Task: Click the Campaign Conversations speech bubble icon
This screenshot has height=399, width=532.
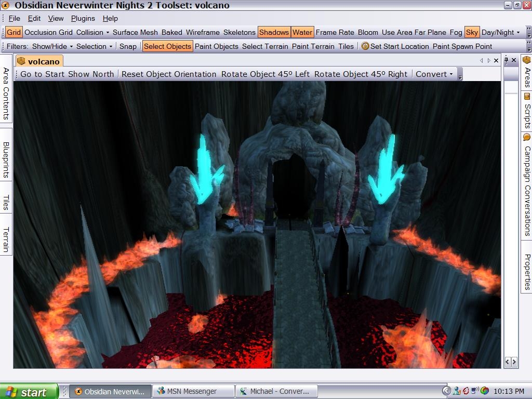Action: tap(526, 138)
